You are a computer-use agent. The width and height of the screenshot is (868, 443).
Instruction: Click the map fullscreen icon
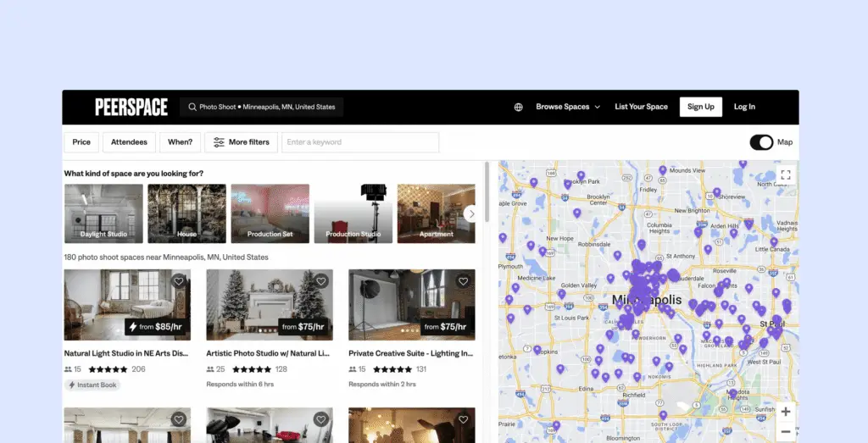[786, 174]
